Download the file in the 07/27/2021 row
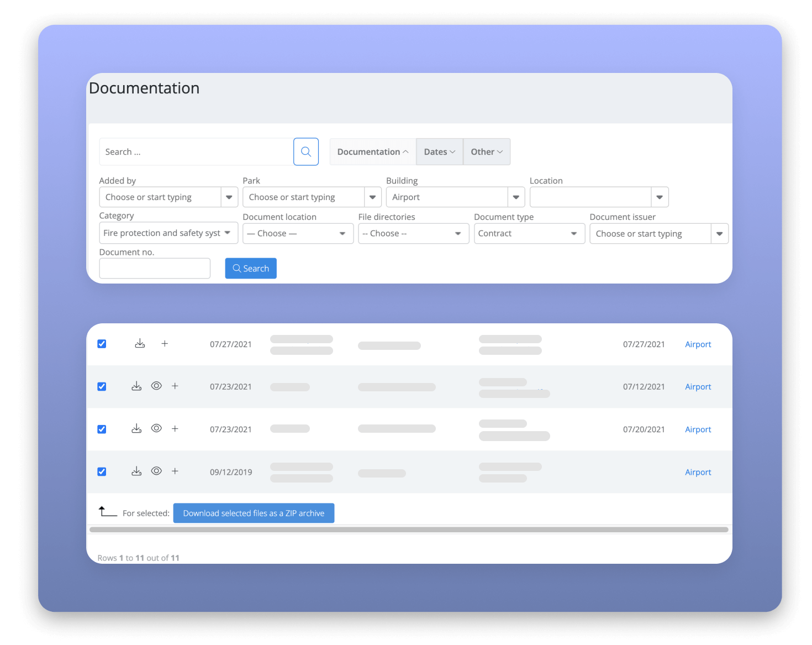Image resolution: width=812 pixels, height=645 pixels. (140, 344)
